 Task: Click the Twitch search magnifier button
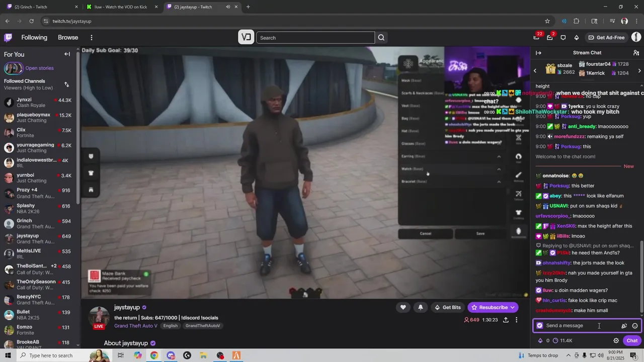381,38
